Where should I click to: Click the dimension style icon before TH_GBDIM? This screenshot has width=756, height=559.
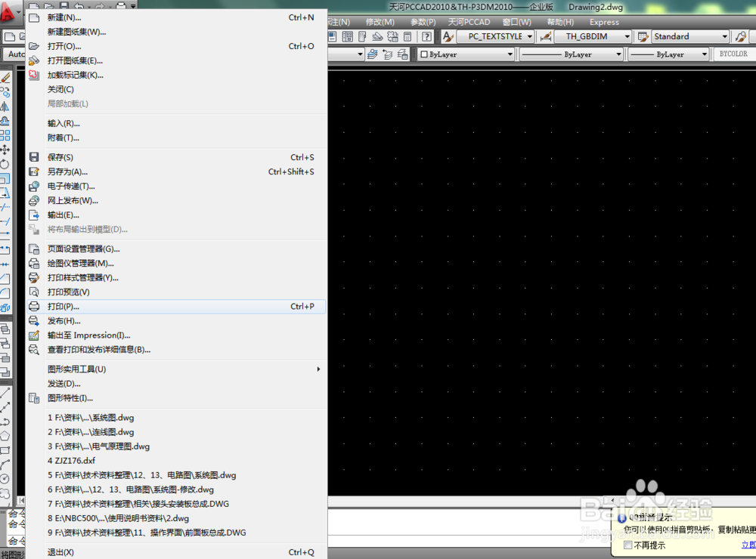[546, 36]
